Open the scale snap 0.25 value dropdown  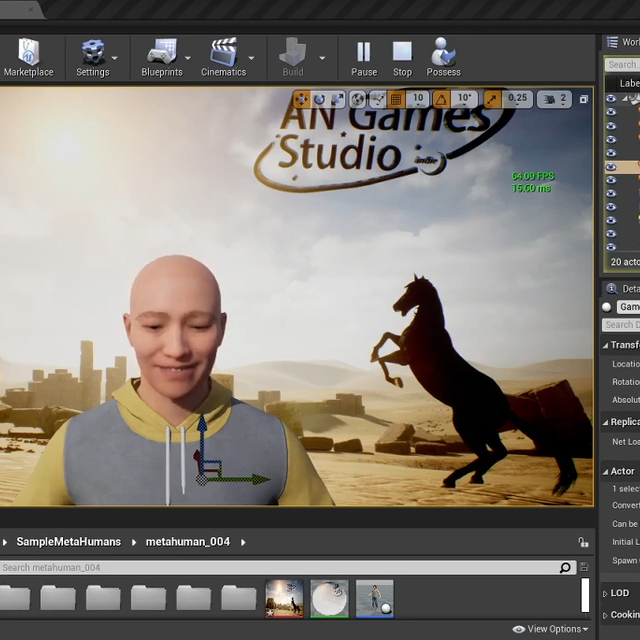[x=518, y=99]
